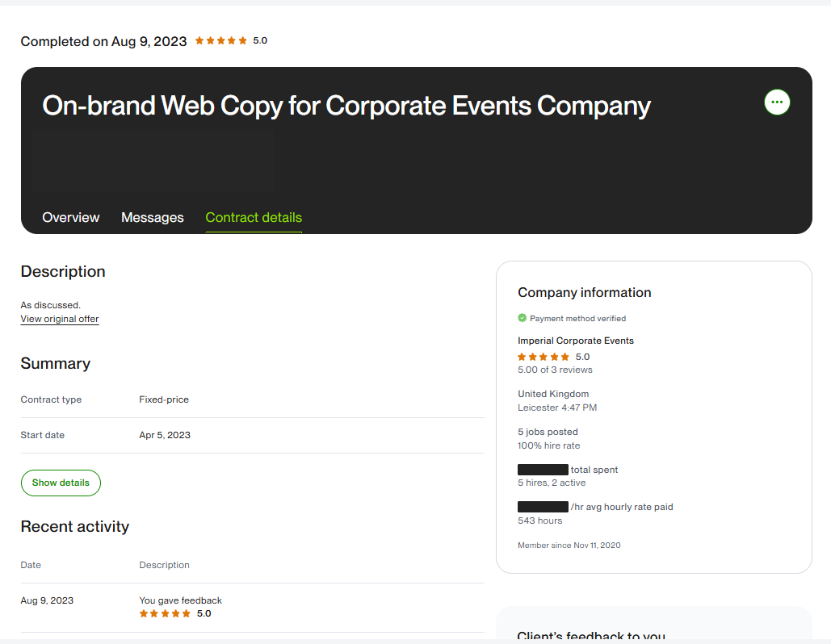Click the Payment method verified label
Image resolution: width=831 pixels, height=644 pixels.
[x=577, y=318]
